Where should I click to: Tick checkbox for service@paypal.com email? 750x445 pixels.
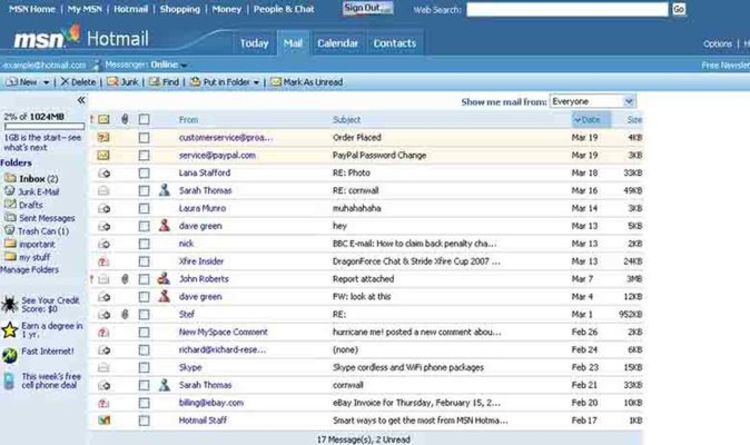click(144, 155)
